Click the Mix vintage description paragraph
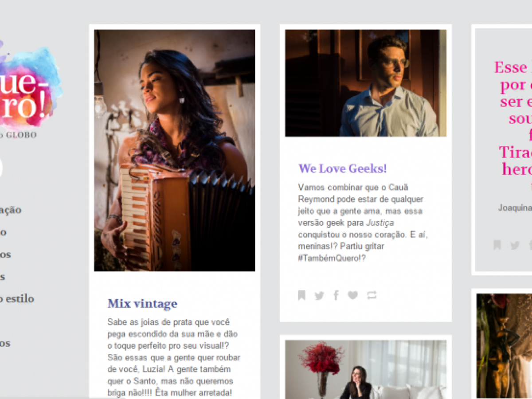 (x=174, y=357)
